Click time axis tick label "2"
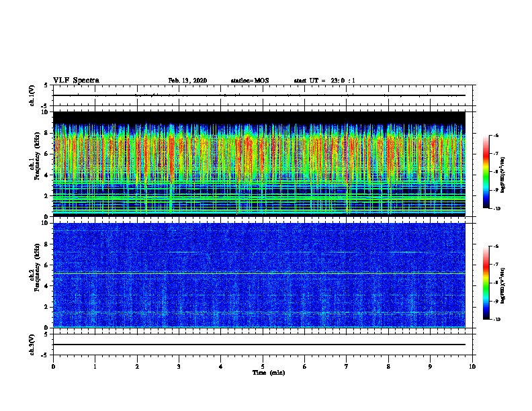 click(x=137, y=367)
